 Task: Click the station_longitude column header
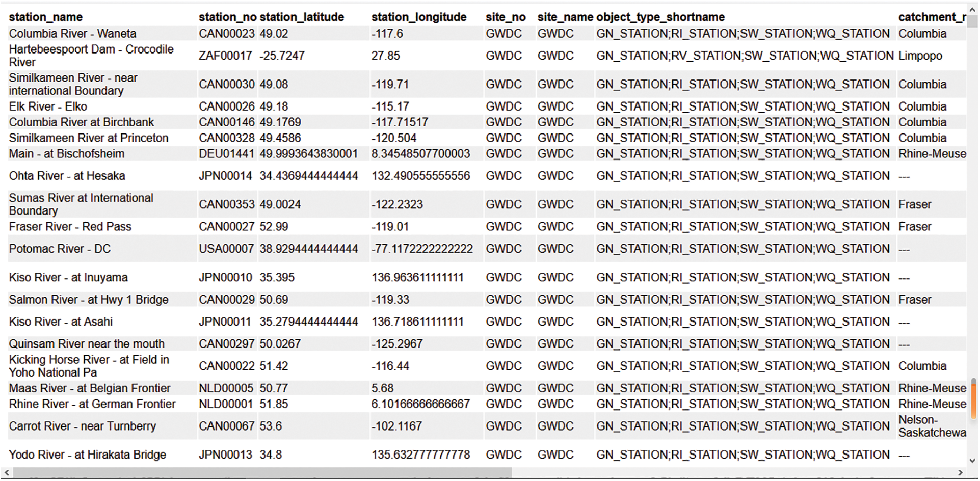(x=418, y=17)
